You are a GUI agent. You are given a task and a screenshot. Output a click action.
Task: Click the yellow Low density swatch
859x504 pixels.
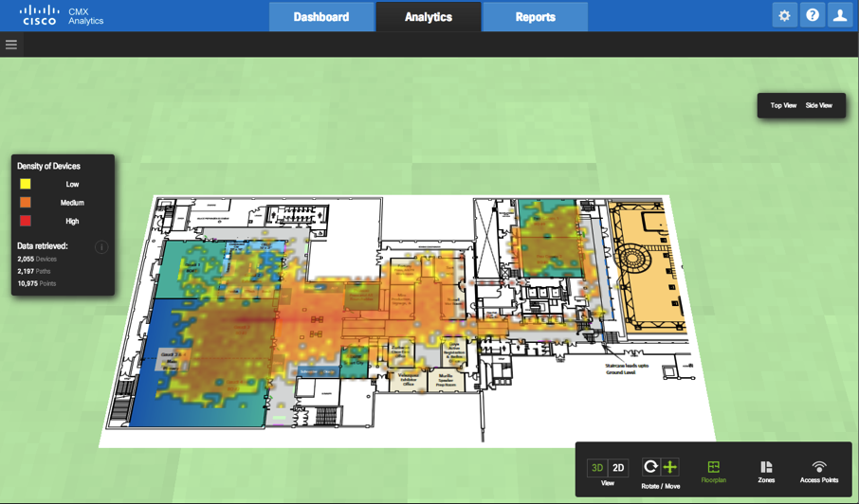point(26,184)
